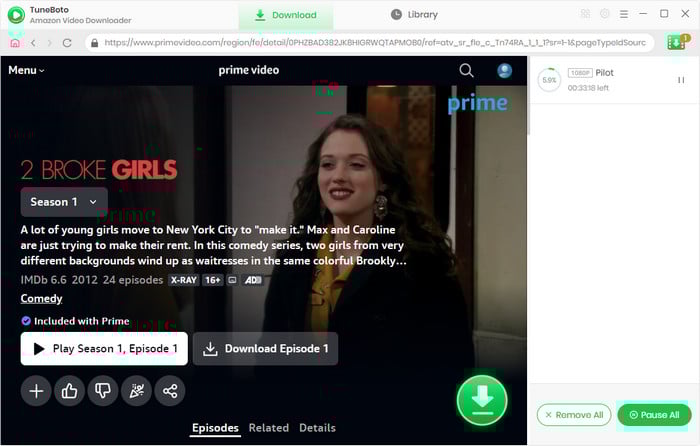Click the 2 Broke Girls title logo
Viewport: 700px width, 446px height.
coord(99,170)
